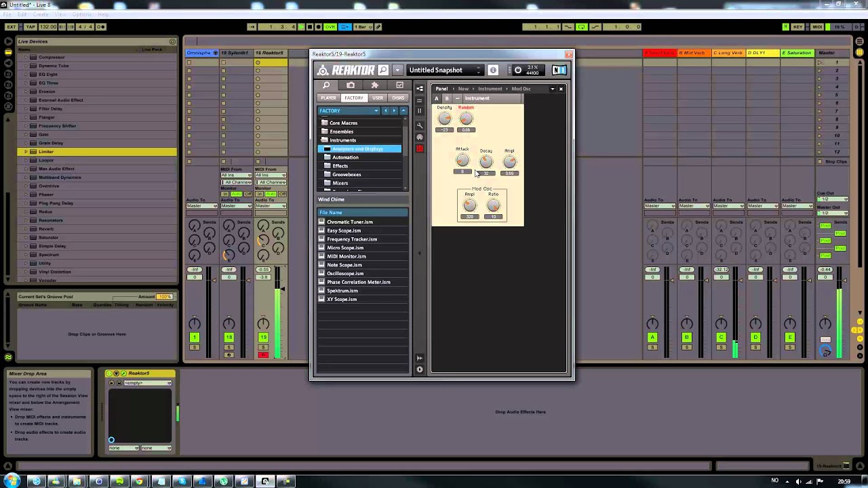
Task: Click the Instrument breadcrumb in Reaktor
Action: point(490,89)
